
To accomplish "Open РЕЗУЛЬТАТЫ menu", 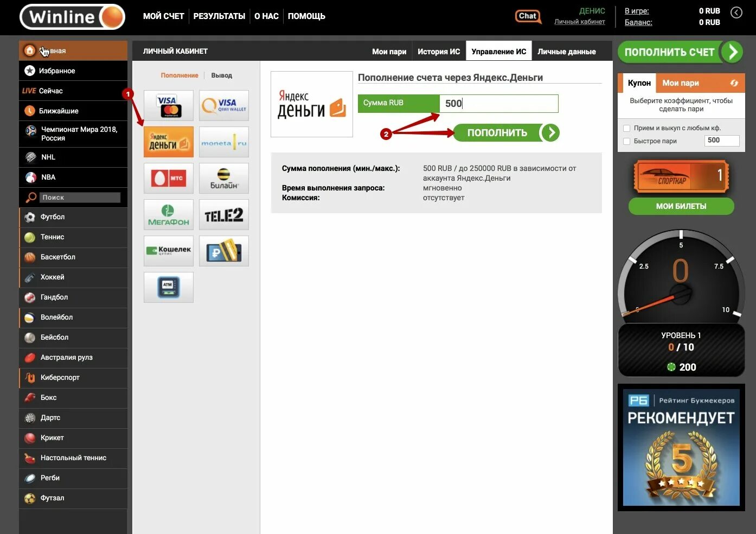I will [219, 16].
